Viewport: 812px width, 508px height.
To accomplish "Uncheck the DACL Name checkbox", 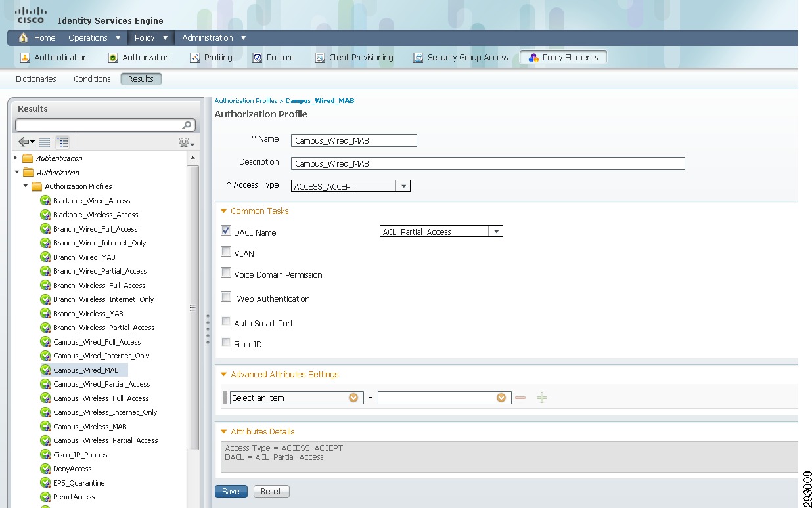I will point(226,230).
